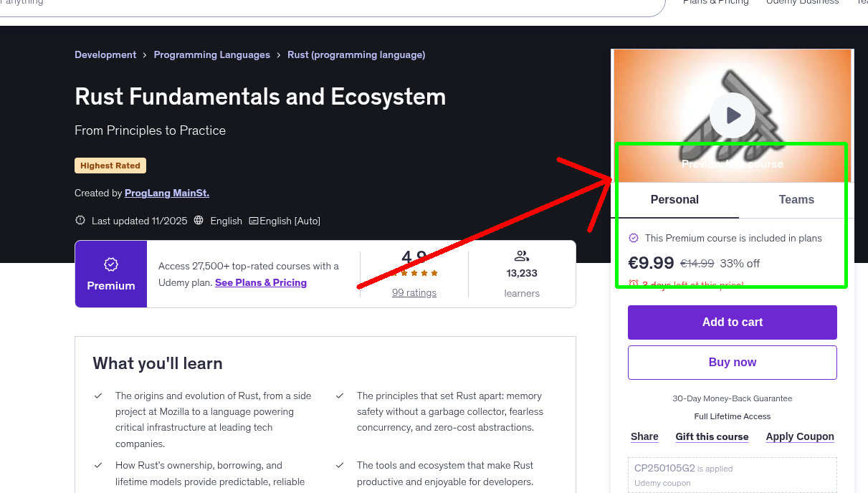Play the course preview video
This screenshot has height=493, width=868.
click(x=732, y=115)
